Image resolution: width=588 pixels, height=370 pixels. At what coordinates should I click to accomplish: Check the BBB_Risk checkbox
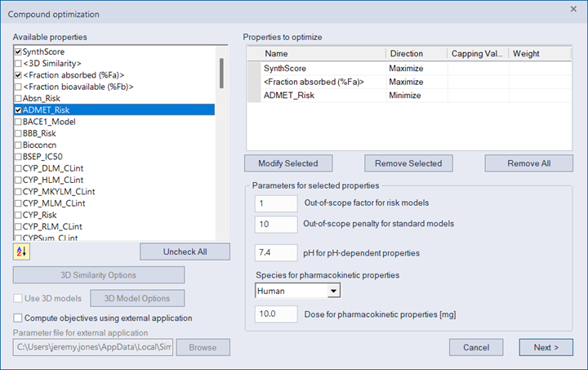pos(18,133)
